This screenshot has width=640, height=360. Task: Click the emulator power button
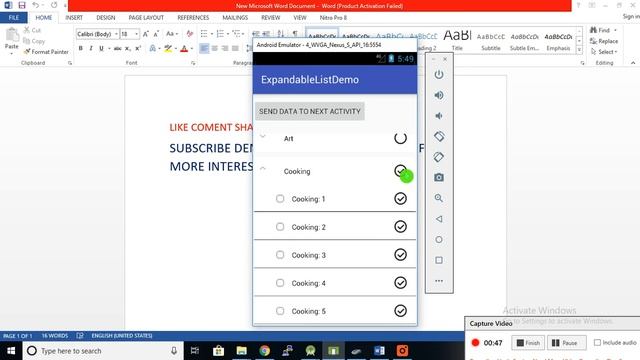(439, 75)
